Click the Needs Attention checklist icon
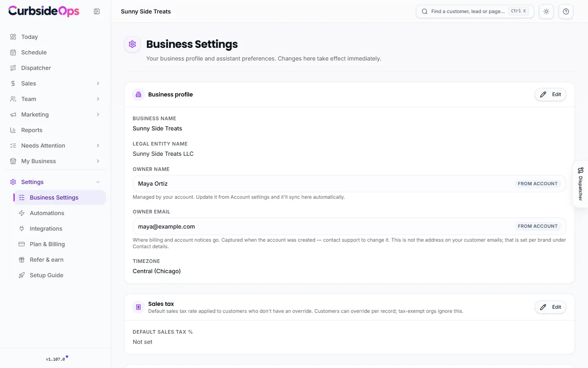 click(13, 146)
